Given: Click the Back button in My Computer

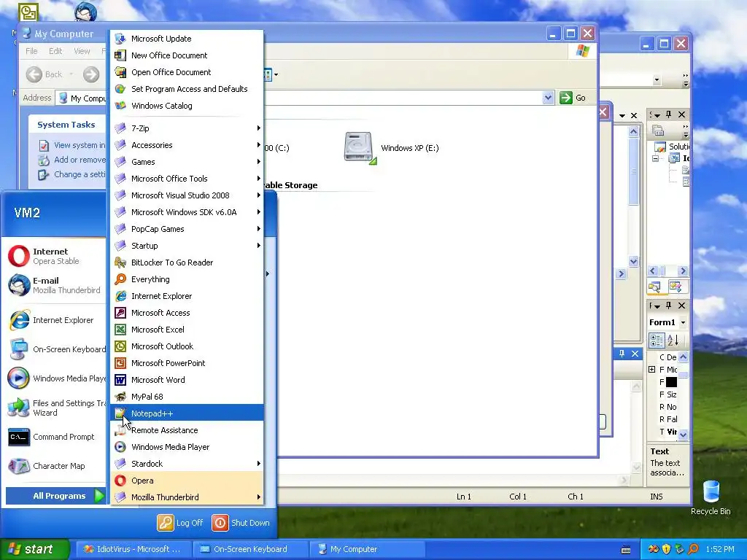Looking at the screenshot, I should pyautogui.click(x=44, y=74).
